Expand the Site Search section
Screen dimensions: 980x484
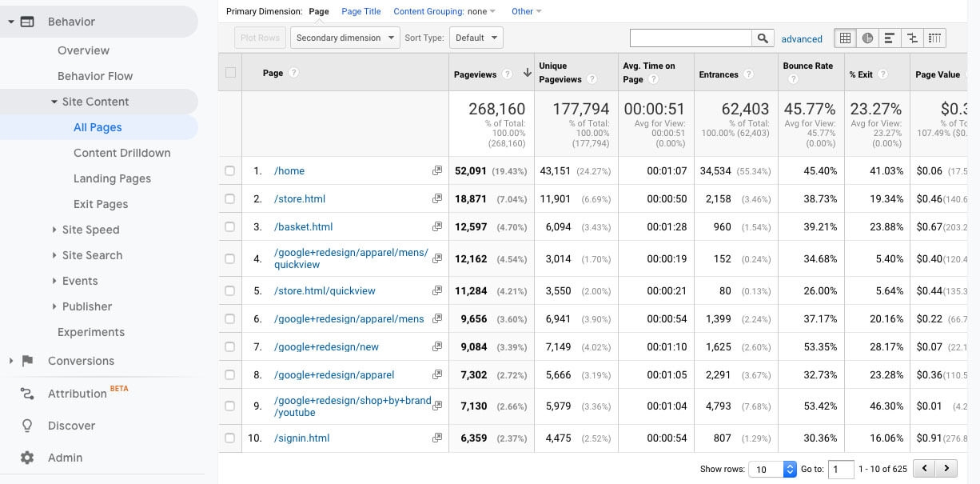(54, 255)
